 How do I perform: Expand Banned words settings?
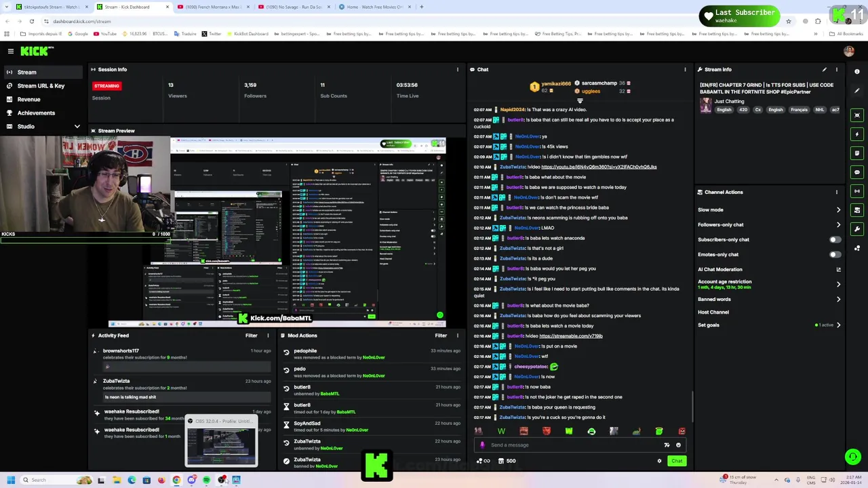838,299
